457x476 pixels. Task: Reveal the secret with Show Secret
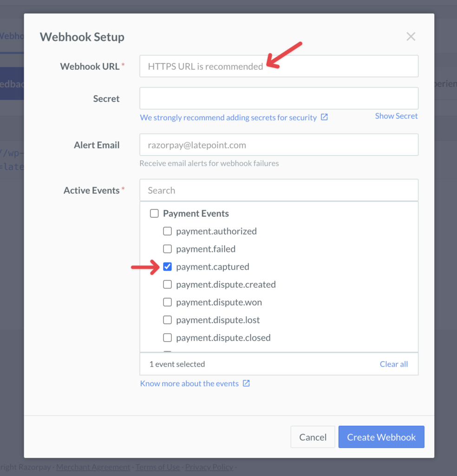click(396, 116)
